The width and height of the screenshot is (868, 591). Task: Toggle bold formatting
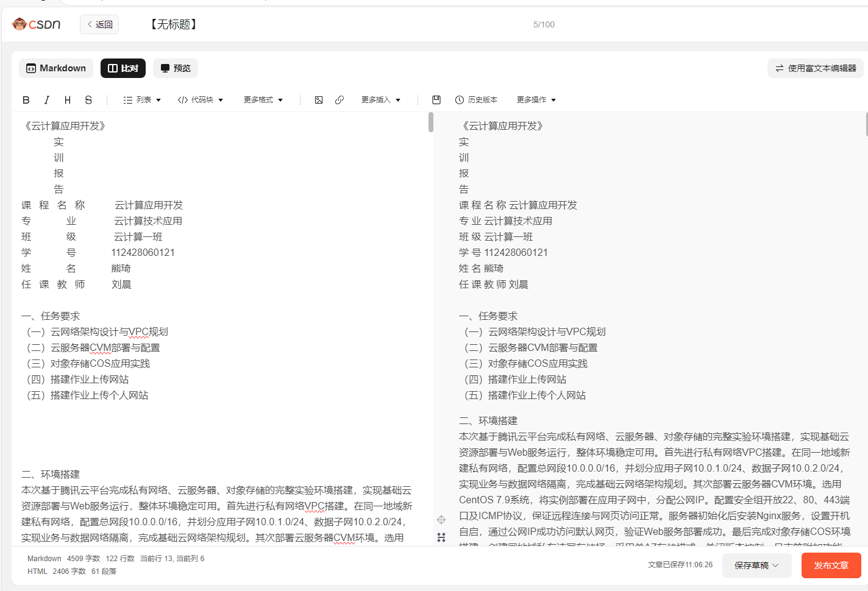pos(26,100)
